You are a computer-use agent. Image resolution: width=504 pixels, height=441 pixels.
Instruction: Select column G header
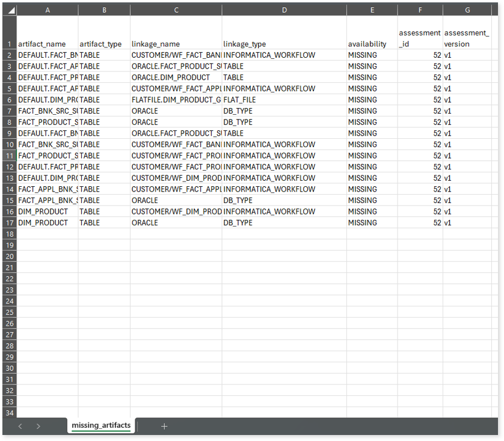467,10
